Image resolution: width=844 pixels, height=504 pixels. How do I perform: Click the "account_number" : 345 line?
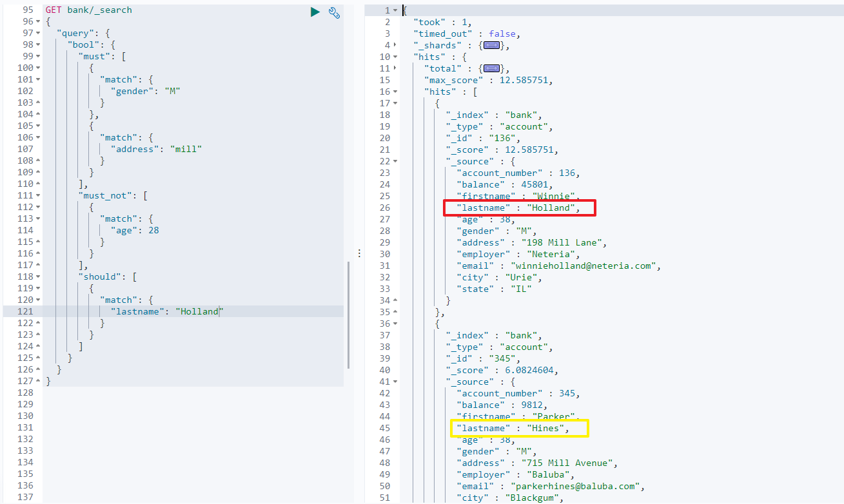[x=518, y=394]
